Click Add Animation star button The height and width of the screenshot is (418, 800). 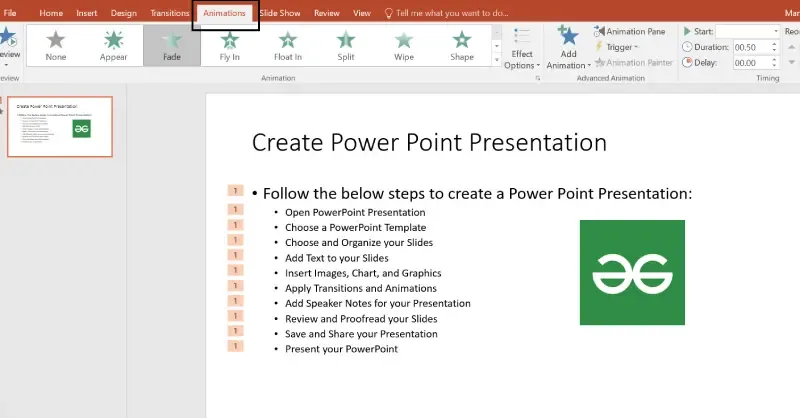coord(568,47)
